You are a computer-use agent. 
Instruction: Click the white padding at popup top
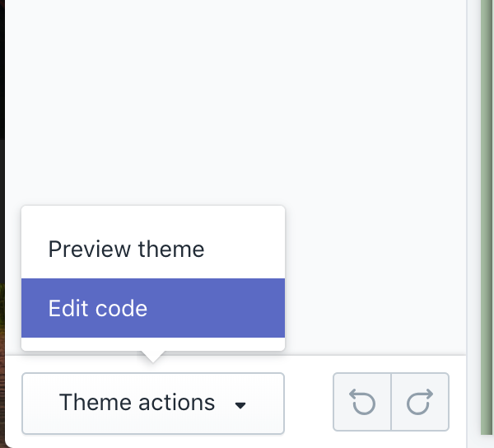153,215
